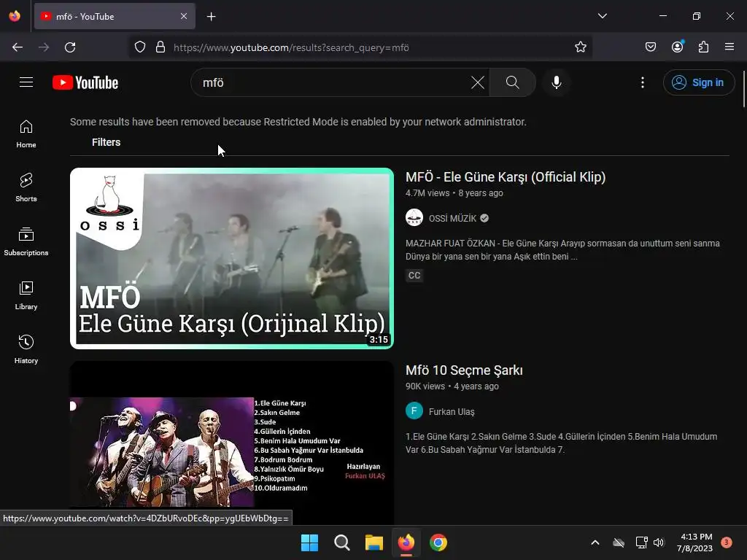Go back with the browser back arrow
This screenshot has height=560, width=747.
pos(18,47)
